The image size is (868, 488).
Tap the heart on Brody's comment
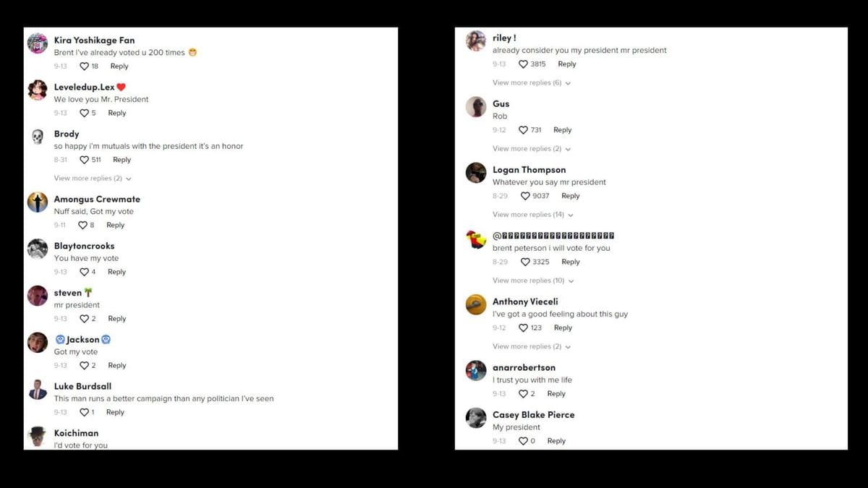(x=84, y=160)
